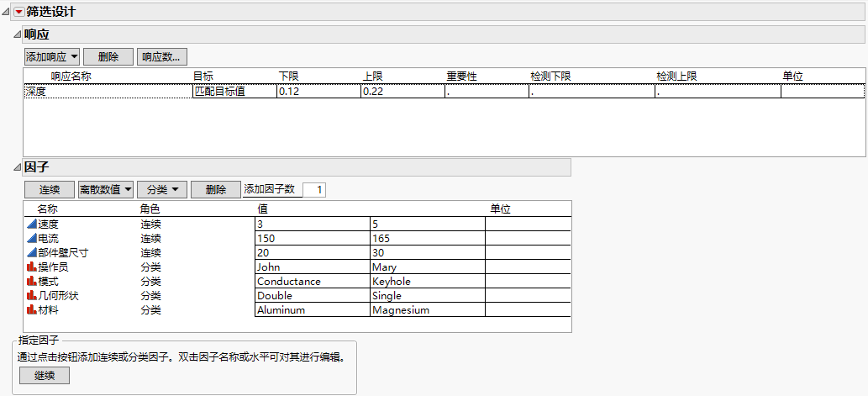Click the 上限 value 0.22
Viewport: 868px width, 396px height.
point(402,92)
